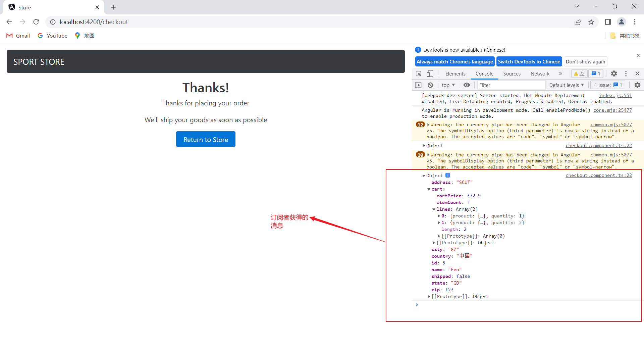Close the DevTools panel
The image size is (644, 345).
(x=637, y=73)
